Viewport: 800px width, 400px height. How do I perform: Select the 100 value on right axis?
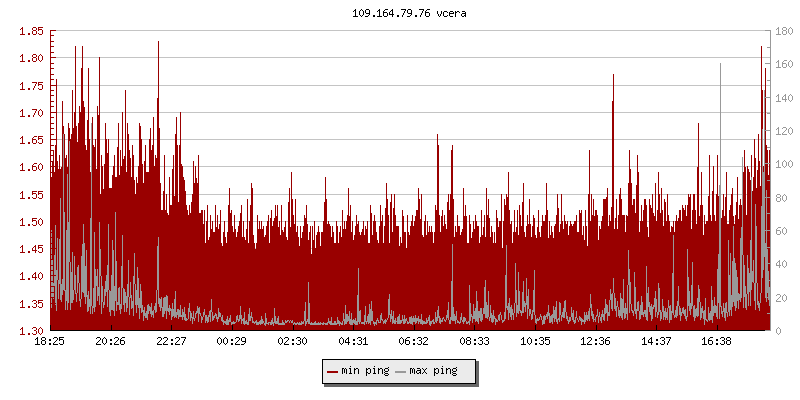point(785,164)
